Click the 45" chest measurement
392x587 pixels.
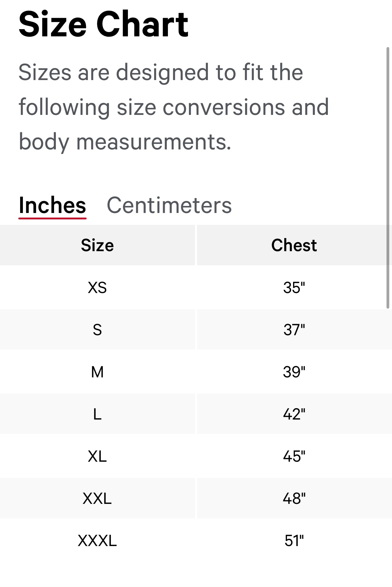[294, 456]
